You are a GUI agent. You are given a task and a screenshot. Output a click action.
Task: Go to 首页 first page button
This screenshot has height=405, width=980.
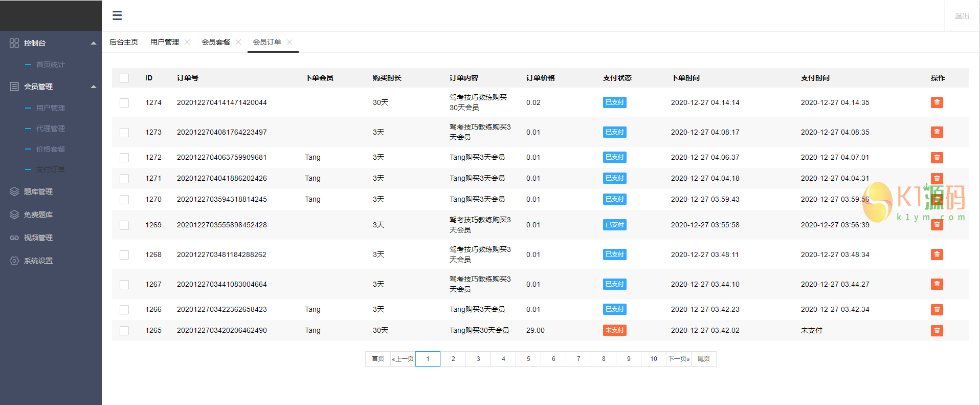point(378,359)
